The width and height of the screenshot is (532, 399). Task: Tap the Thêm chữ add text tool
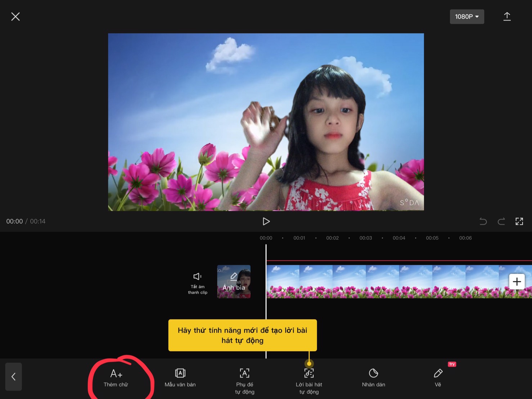[x=116, y=378]
